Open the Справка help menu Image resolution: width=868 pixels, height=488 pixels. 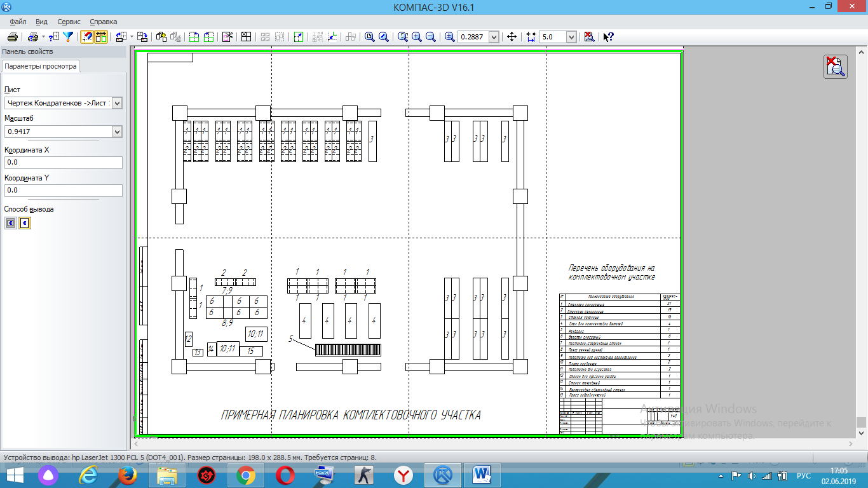[104, 22]
